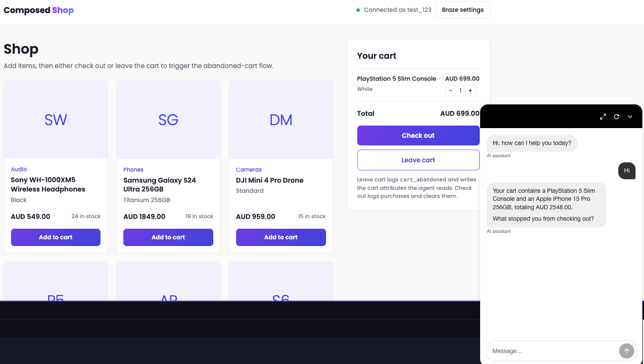The width and height of the screenshot is (644, 364).
Task: Click the Leave cart button
Action: (x=418, y=160)
